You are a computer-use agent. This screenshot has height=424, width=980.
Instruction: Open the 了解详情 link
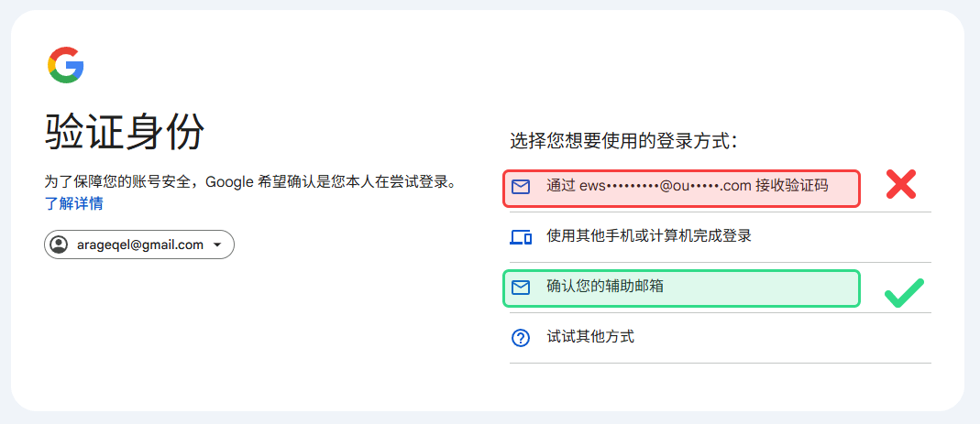73,203
